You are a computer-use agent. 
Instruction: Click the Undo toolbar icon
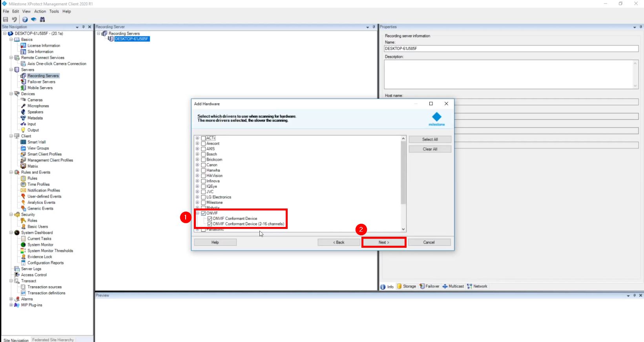click(15, 19)
